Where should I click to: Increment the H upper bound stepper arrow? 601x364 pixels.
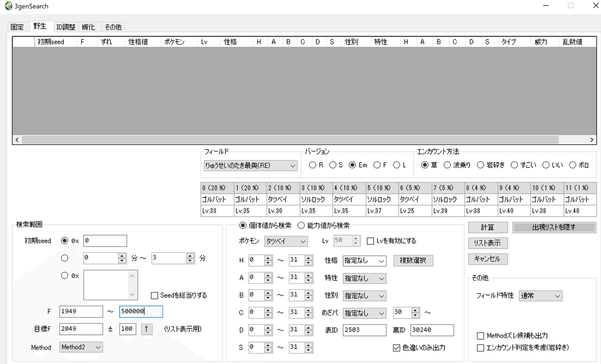tap(308, 258)
